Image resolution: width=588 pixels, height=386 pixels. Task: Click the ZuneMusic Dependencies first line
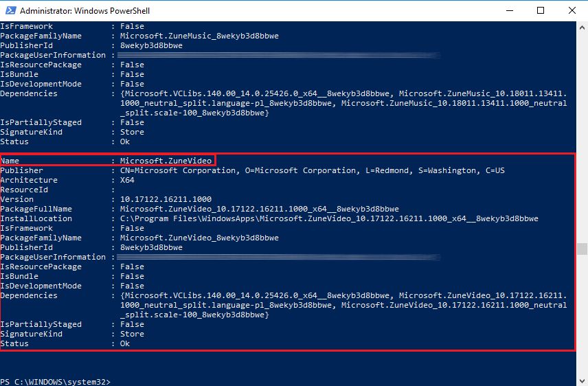pos(343,93)
